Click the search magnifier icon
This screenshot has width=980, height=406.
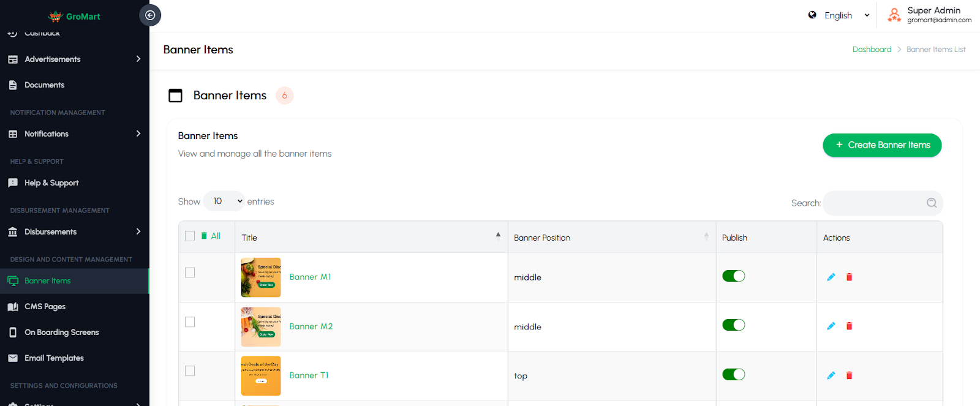click(x=931, y=203)
